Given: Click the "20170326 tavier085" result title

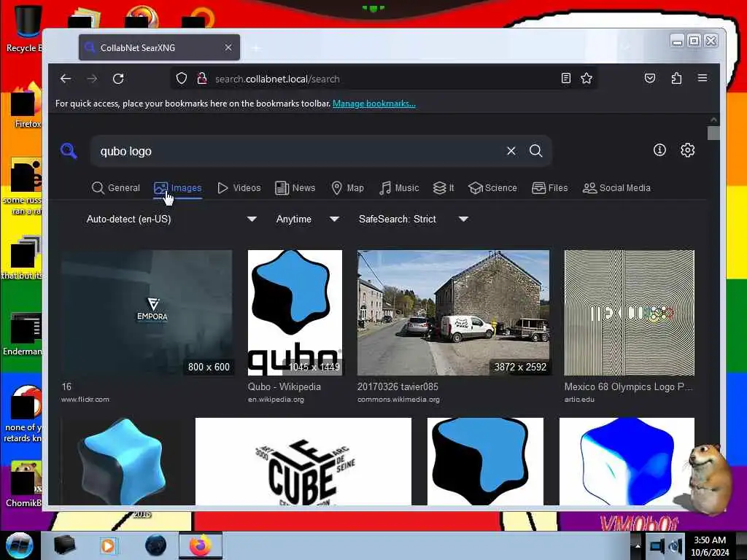Looking at the screenshot, I should (x=398, y=386).
